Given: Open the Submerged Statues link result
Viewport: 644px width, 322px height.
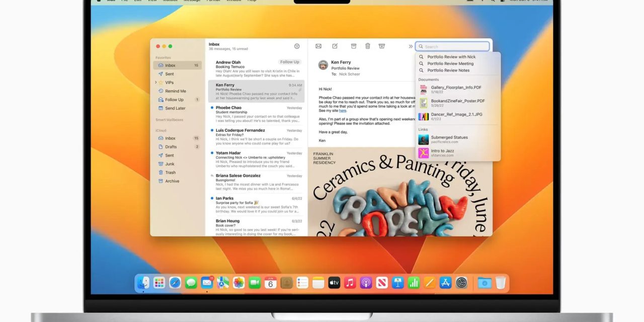Looking at the screenshot, I should tap(449, 137).
